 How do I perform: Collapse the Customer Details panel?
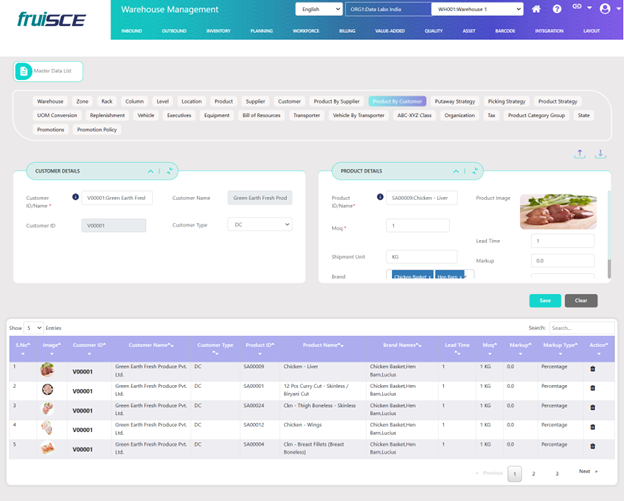point(151,171)
